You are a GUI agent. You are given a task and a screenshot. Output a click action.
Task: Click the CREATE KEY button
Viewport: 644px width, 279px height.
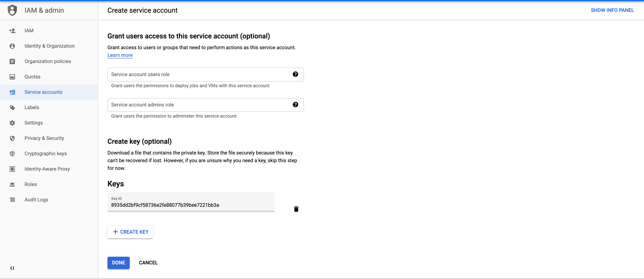[130, 232]
